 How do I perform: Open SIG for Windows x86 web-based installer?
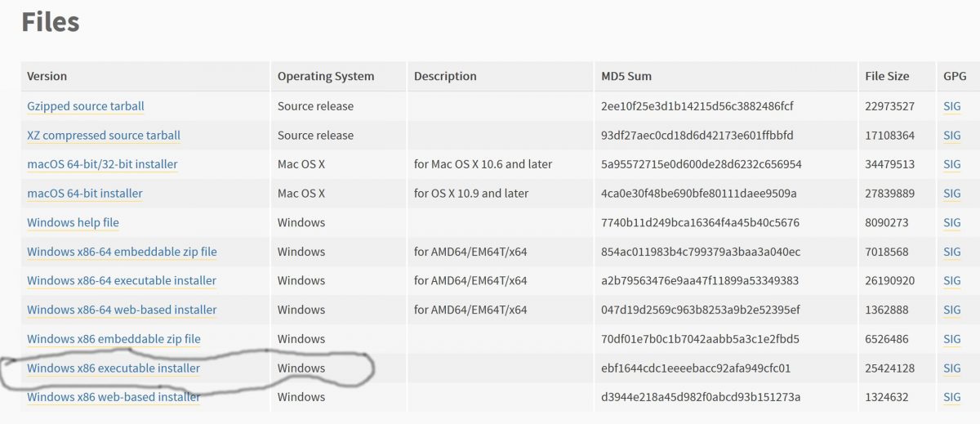[951, 397]
